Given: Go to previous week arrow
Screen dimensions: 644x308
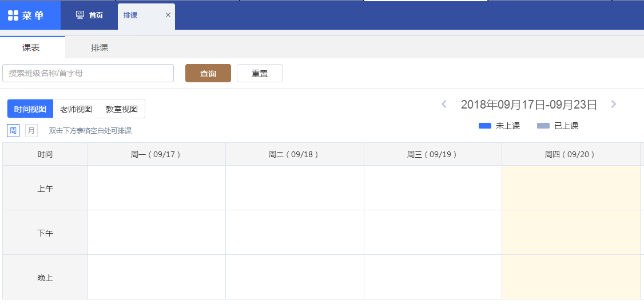Looking at the screenshot, I should pyautogui.click(x=443, y=104).
